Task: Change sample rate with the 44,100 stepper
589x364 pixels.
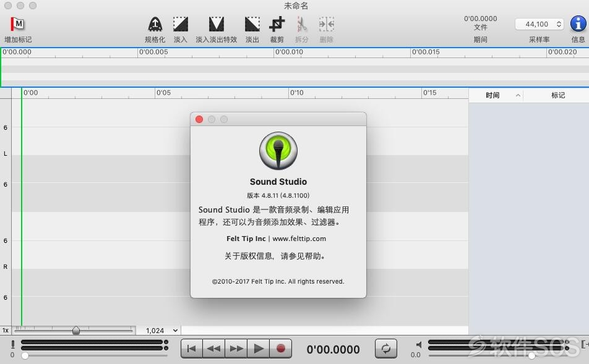Action: pos(559,24)
